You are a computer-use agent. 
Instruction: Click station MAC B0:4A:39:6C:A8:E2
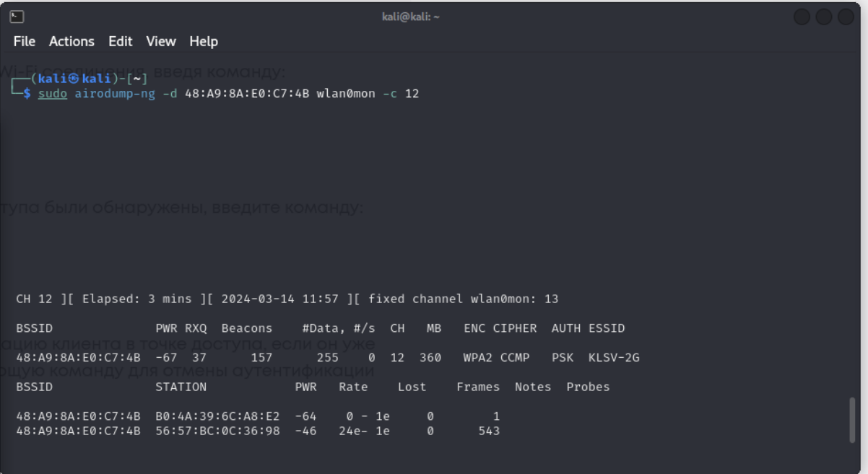(217, 416)
